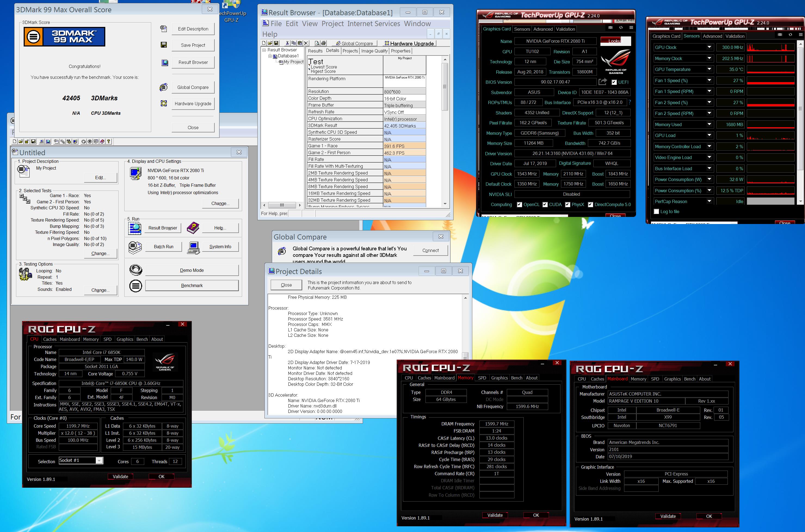Click the Edit Description icon in score dialog

(164, 29)
